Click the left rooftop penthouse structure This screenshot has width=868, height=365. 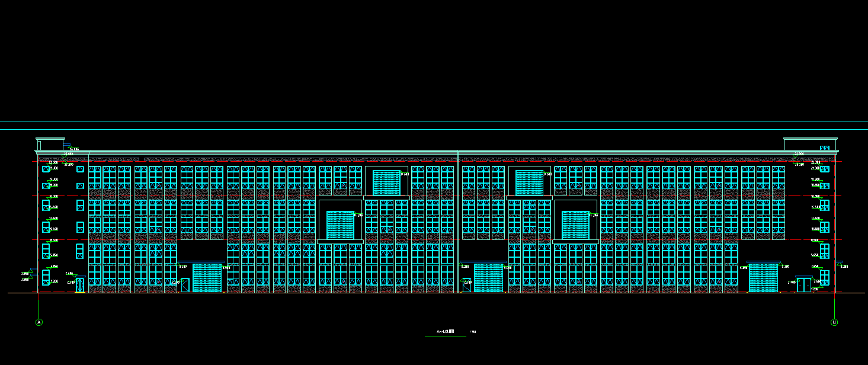50,145
